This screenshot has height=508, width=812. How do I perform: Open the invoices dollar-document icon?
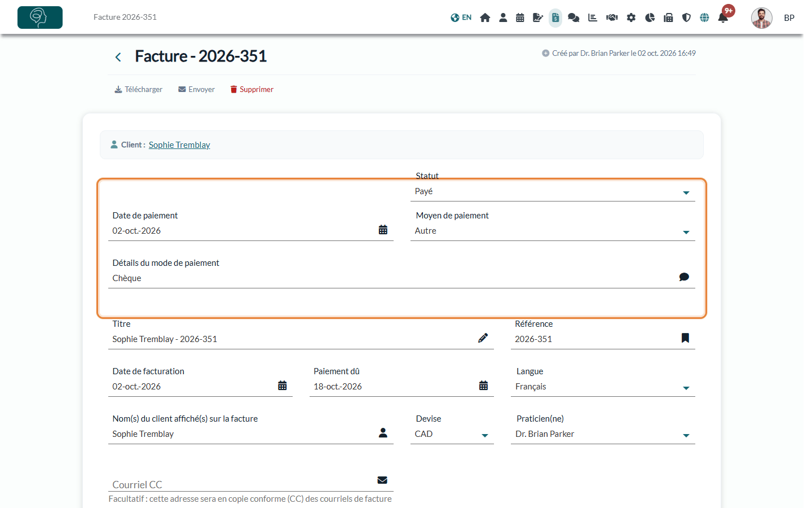click(555, 17)
